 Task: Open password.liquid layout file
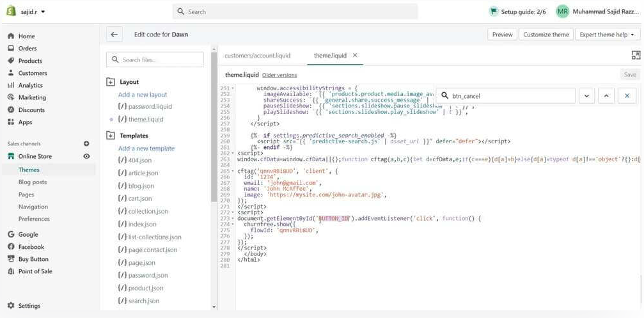coord(150,106)
